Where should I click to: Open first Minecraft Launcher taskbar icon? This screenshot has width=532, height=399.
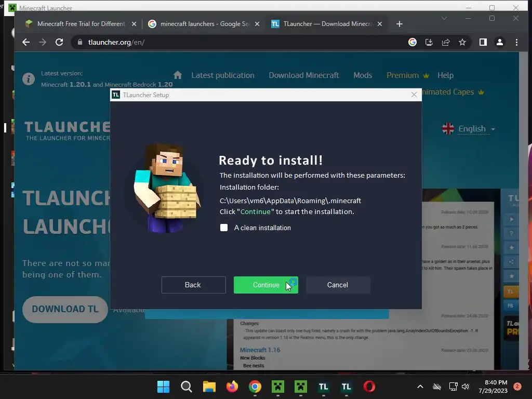pos(278,387)
